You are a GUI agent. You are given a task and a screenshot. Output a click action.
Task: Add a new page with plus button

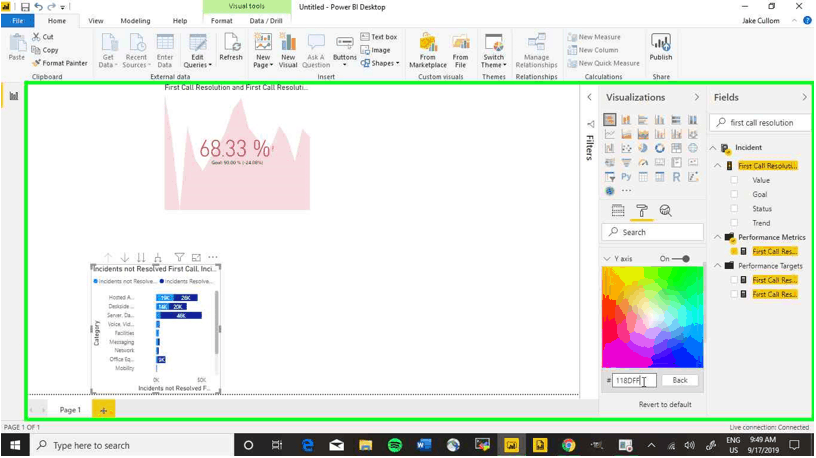[x=104, y=410]
